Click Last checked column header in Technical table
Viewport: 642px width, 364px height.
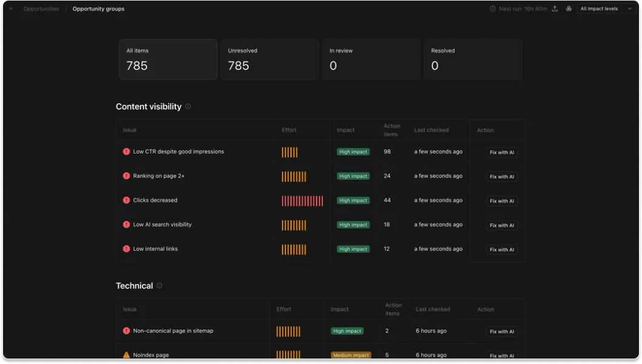click(433, 309)
